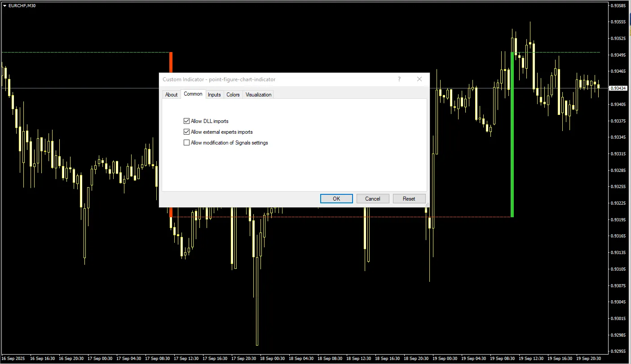The image size is (631, 364).
Task: Click the orange-red point-figure column bar
Action: point(171,62)
